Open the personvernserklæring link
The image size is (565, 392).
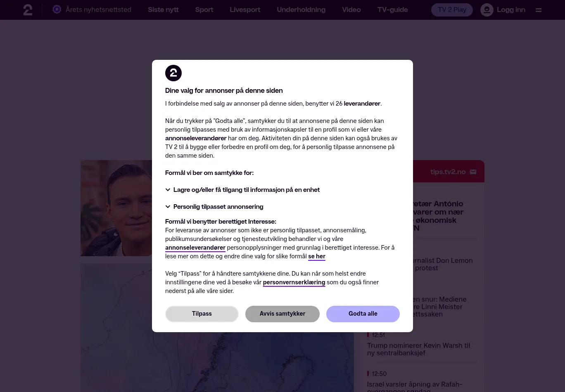coord(294,282)
